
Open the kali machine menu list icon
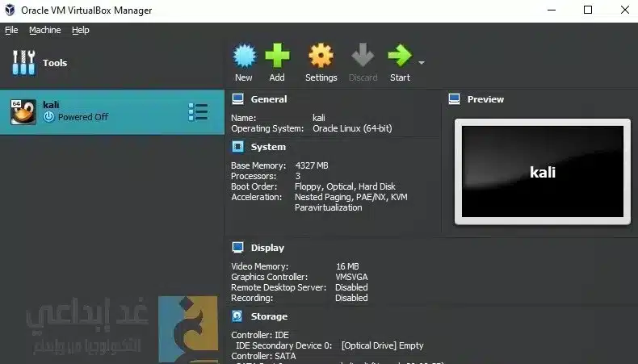pos(198,112)
